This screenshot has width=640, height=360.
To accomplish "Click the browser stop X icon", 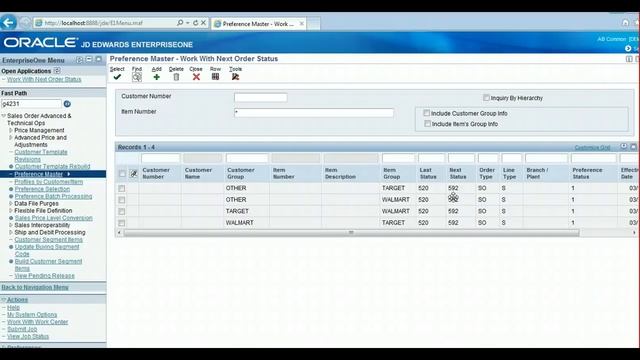I will [203, 23].
